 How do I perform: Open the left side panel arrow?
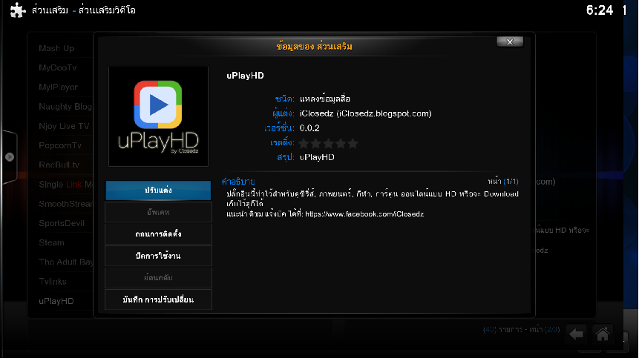tap(10, 157)
